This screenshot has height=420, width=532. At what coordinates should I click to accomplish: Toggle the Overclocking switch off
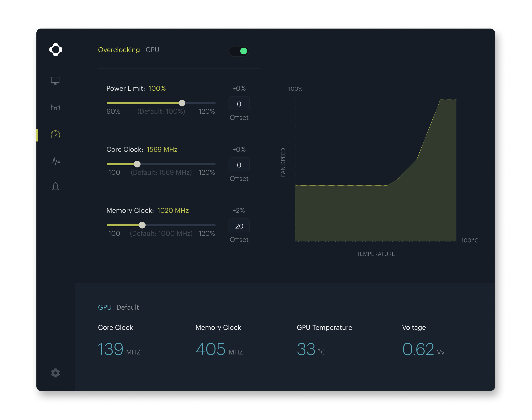[x=239, y=51]
